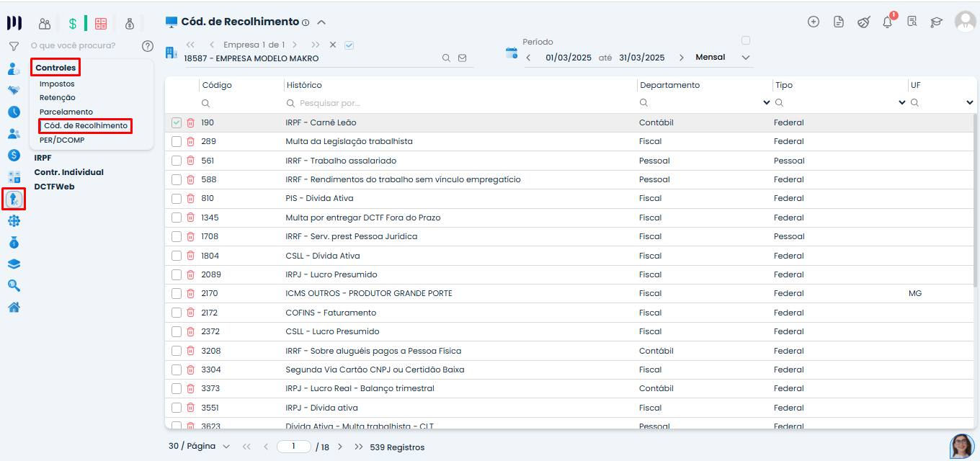Click the broom clean-up icon in top bar
Image resolution: width=980 pixels, height=461 pixels.
pos(863,22)
